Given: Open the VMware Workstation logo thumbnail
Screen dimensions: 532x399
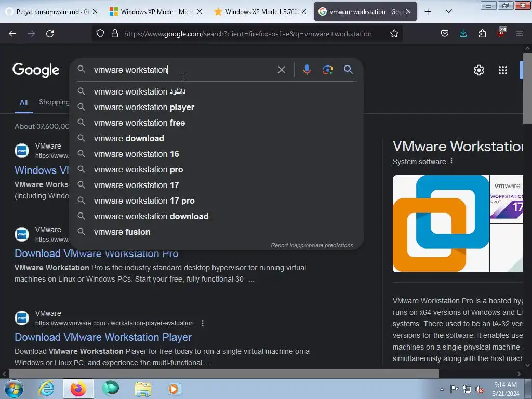Looking at the screenshot, I should [441, 223].
